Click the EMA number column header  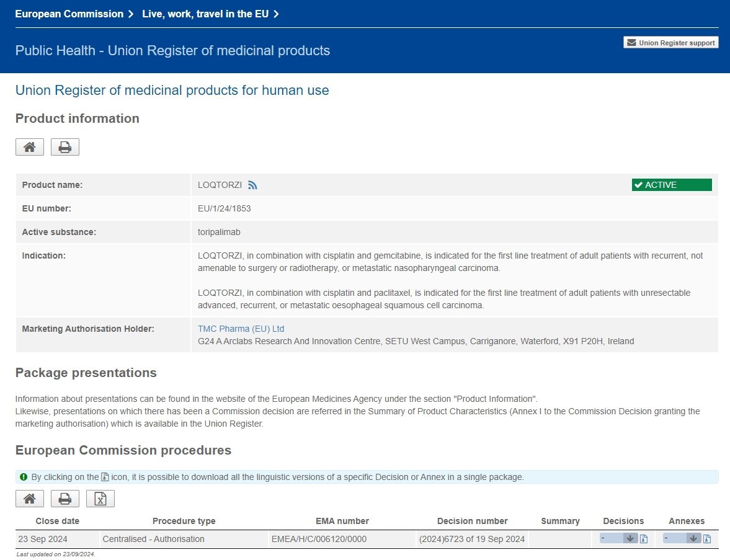click(x=342, y=521)
